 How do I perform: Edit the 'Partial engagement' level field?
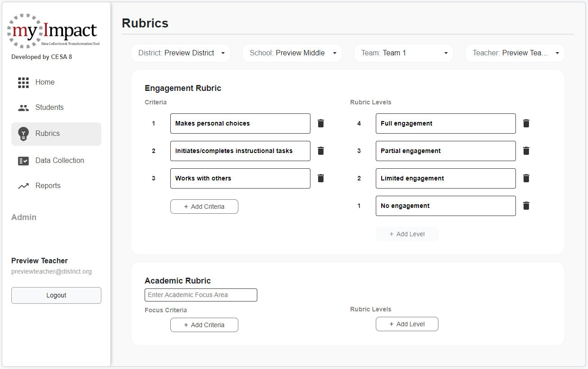click(x=446, y=151)
